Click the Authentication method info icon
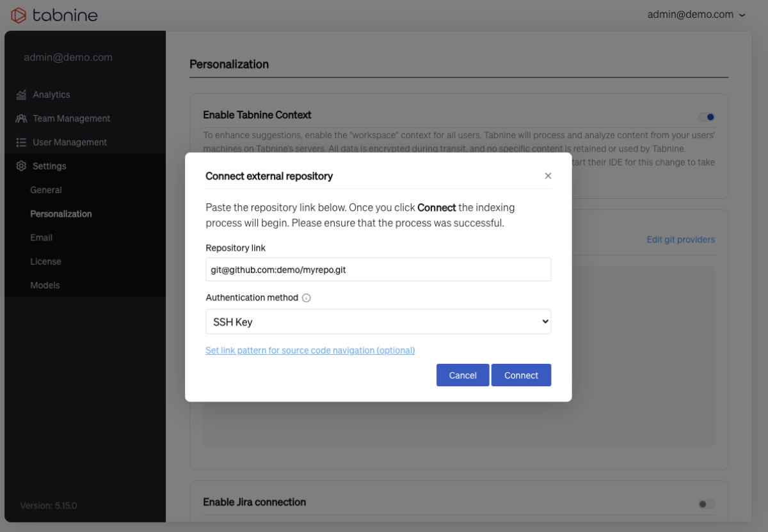This screenshot has width=768, height=532. [x=307, y=298]
